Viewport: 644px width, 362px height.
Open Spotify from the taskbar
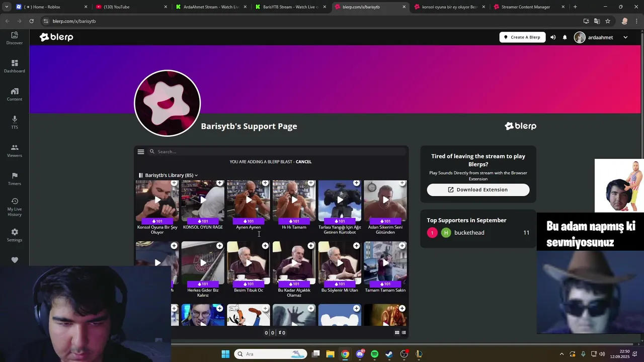coord(374,354)
